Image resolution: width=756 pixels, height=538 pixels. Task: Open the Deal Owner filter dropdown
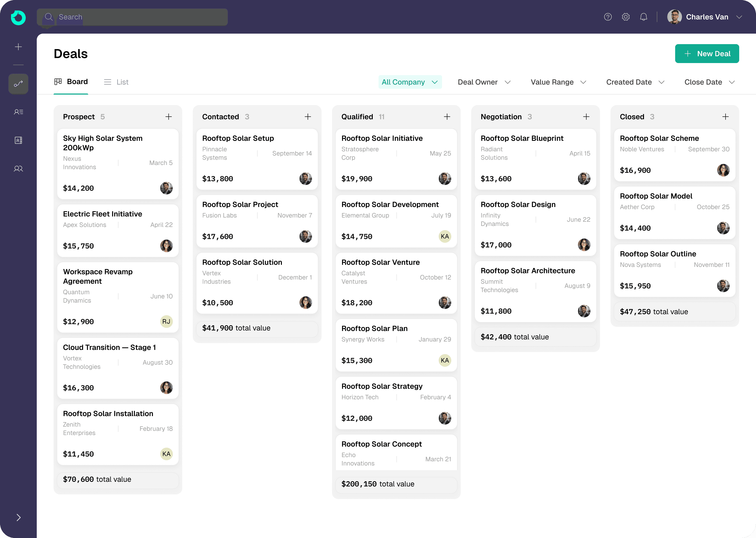click(x=484, y=82)
